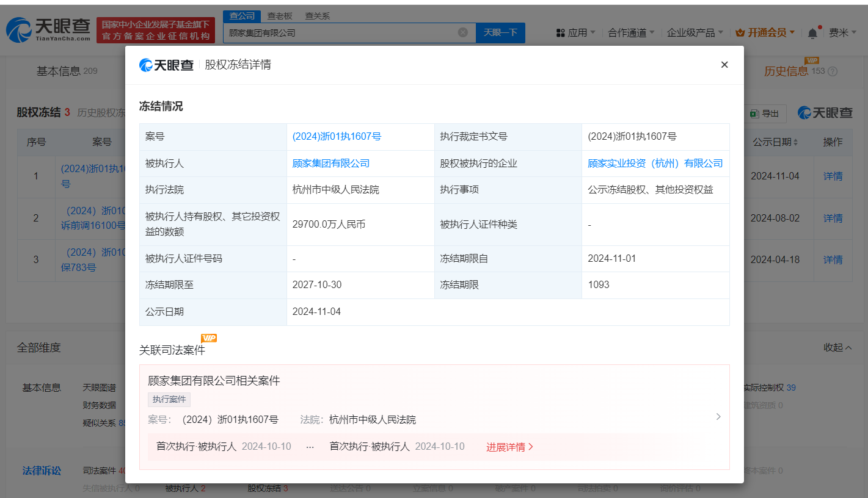This screenshot has height=498, width=868.
Task: Click the VIP badge next to 关联司法案件
Action: pos(209,338)
